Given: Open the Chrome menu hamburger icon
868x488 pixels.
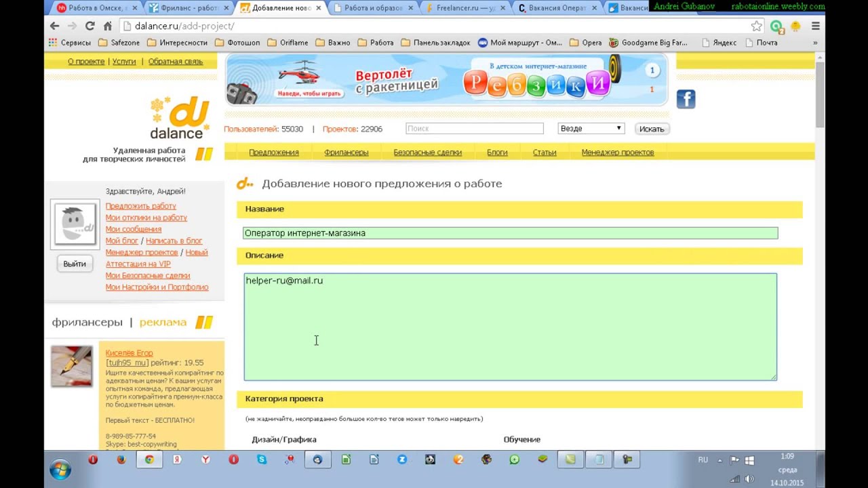Looking at the screenshot, I should [816, 26].
